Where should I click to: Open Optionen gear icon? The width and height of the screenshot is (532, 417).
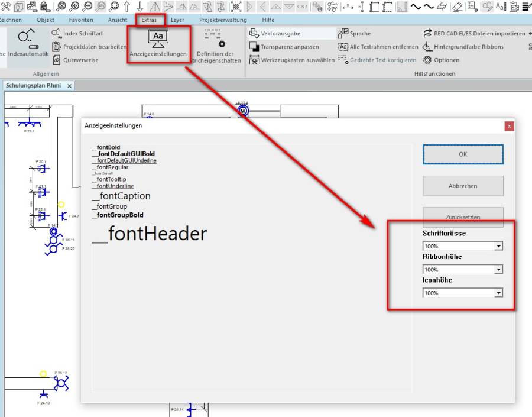click(x=427, y=60)
